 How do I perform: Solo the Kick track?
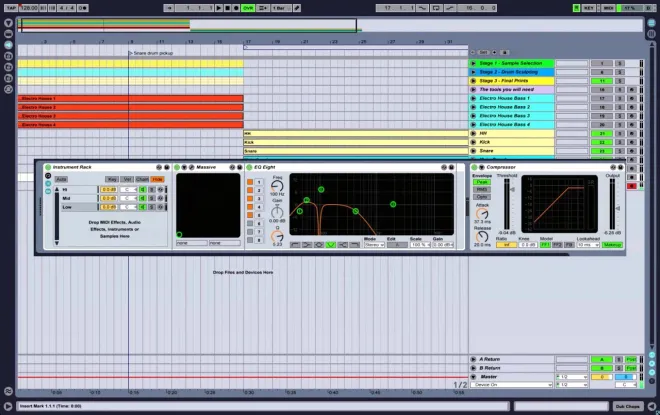(x=620, y=142)
